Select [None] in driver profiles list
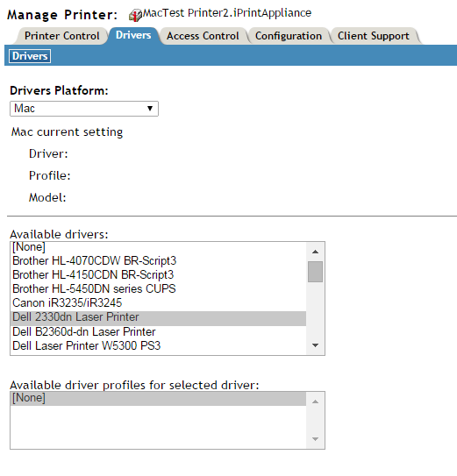This screenshot has height=476, width=457. tap(158, 398)
